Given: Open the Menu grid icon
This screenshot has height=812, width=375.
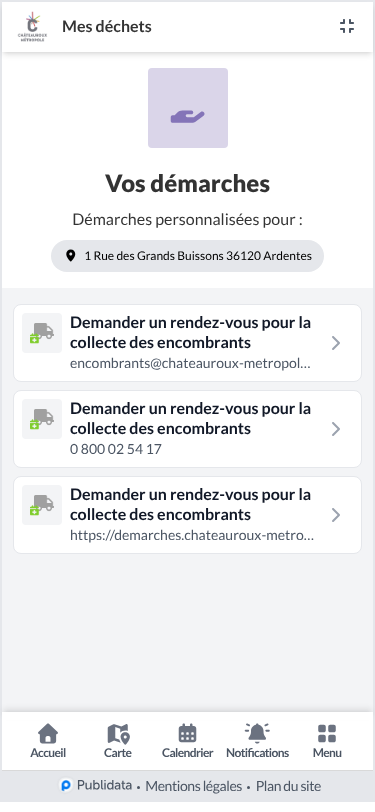Looking at the screenshot, I should 327,741.
